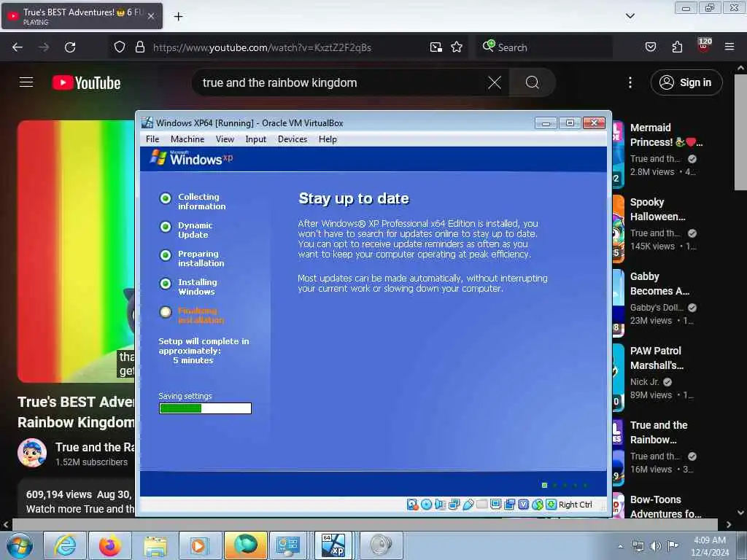The image size is (747, 560).
Task: Open PAW Patrol Marshall's recommended video
Action: coord(657,357)
